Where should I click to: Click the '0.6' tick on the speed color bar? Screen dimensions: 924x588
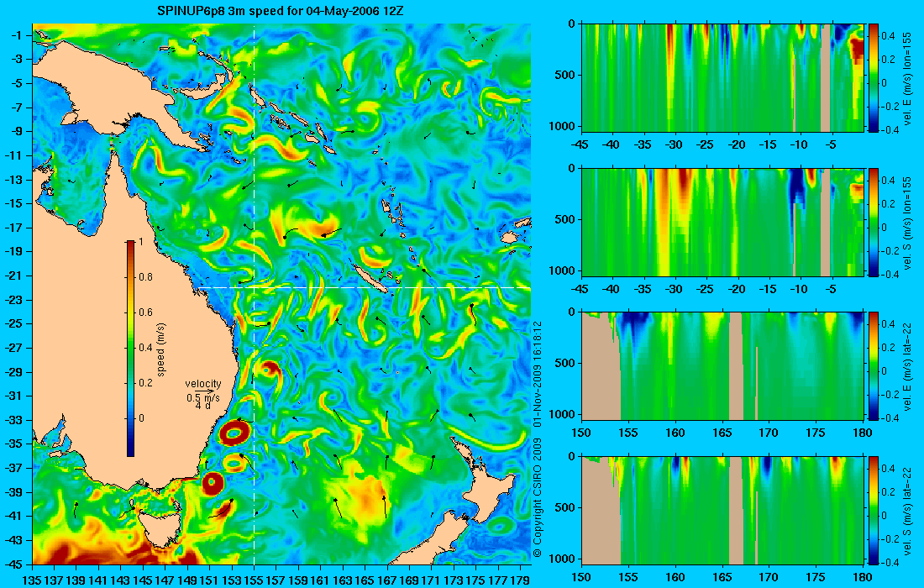click(145, 312)
